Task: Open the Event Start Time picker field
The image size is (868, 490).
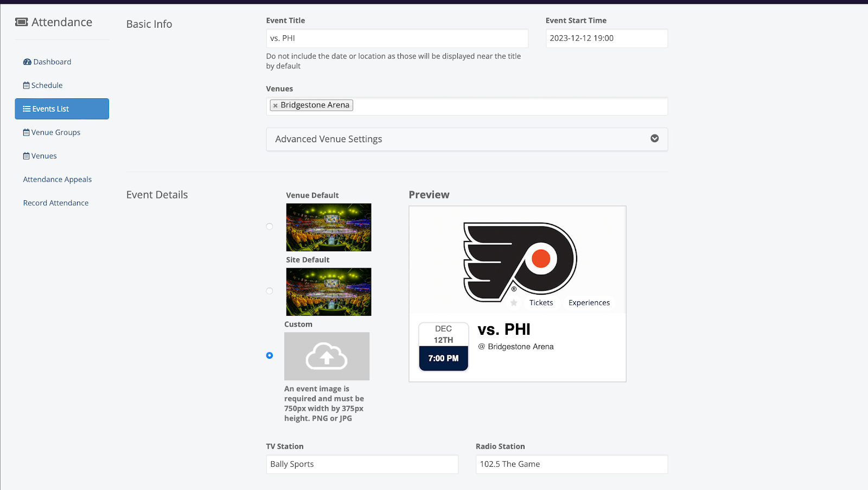Action: [607, 39]
